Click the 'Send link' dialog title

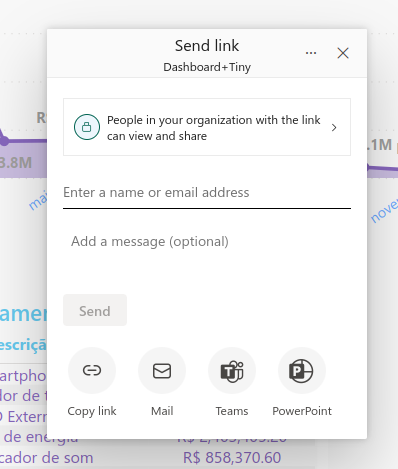207,46
